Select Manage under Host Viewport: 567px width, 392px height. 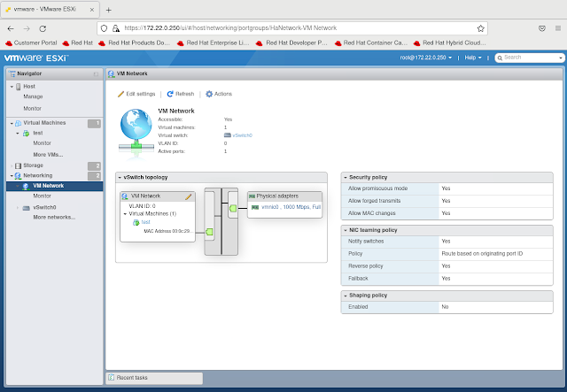coord(33,96)
